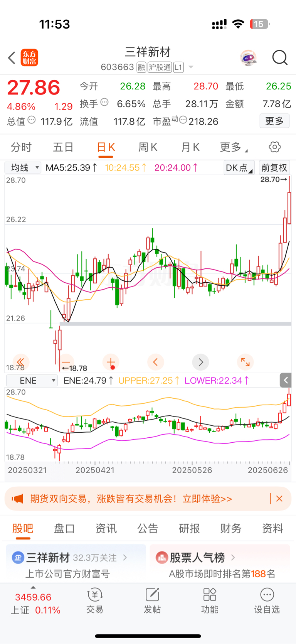Select the 日K chart tab

pyautogui.click(x=106, y=147)
